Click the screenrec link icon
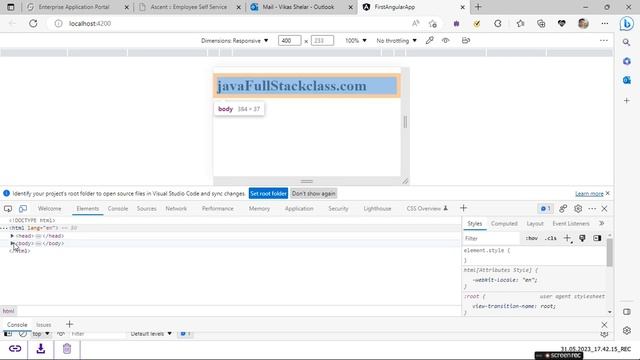Viewport: 640px width, 360px height. point(15,349)
